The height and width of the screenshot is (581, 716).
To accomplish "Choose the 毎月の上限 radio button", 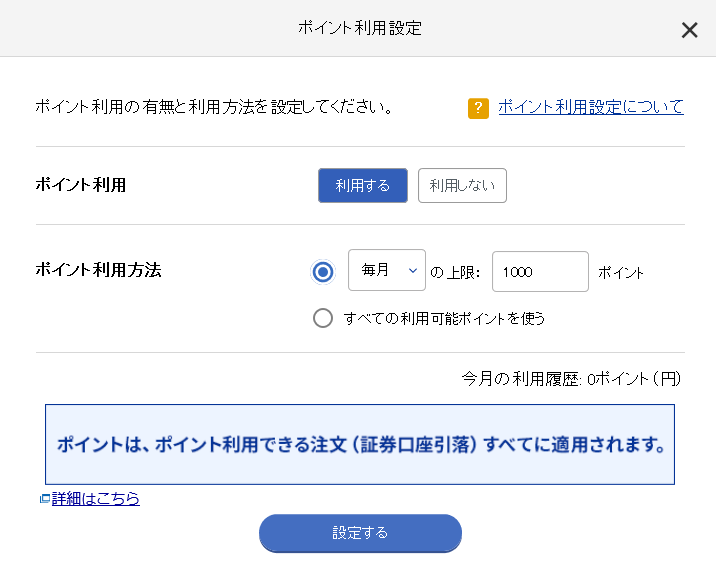I will coord(323,272).
